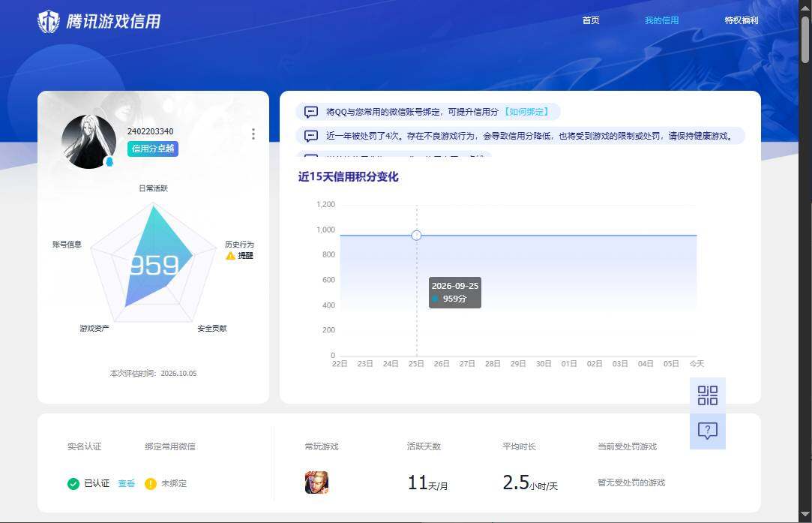Select the 日常活跃 radar axis label

click(153, 188)
